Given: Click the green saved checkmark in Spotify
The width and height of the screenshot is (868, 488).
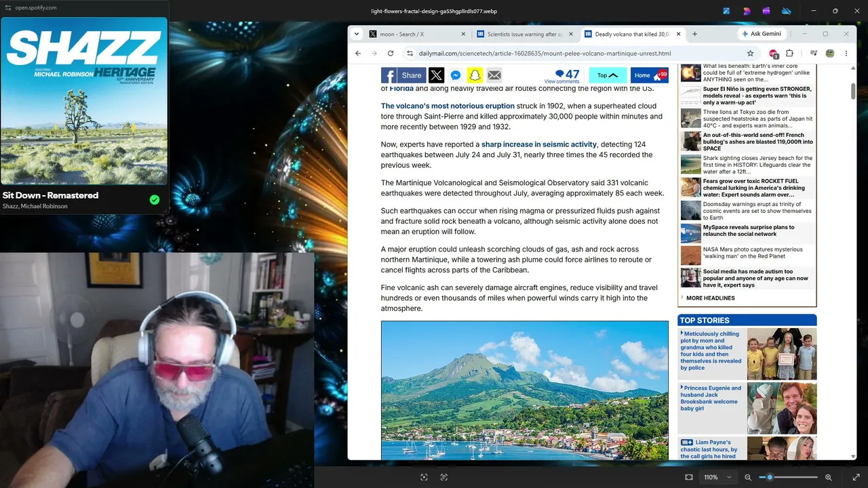Looking at the screenshot, I should tap(155, 199).
